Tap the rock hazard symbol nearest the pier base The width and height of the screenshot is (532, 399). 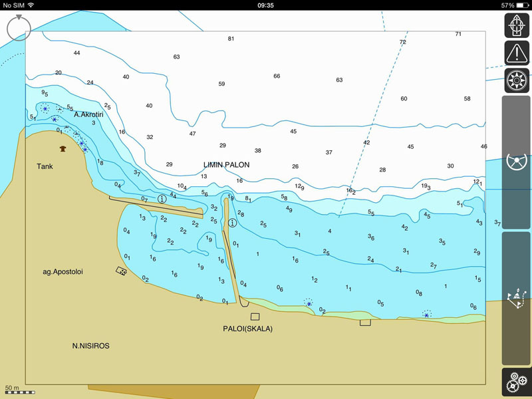pyautogui.click(x=309, y=303)
